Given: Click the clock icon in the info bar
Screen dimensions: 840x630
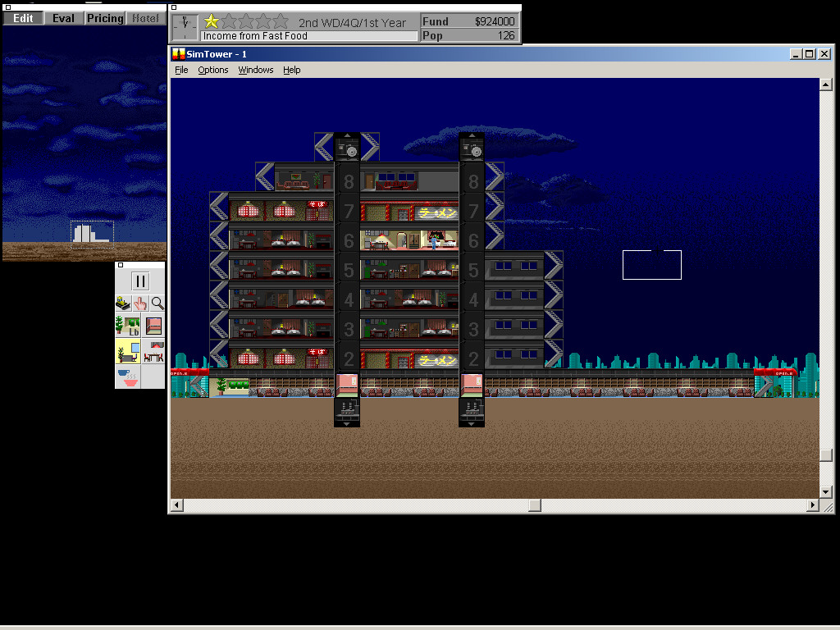Looking at the screenshot, I should pos(185,28).
